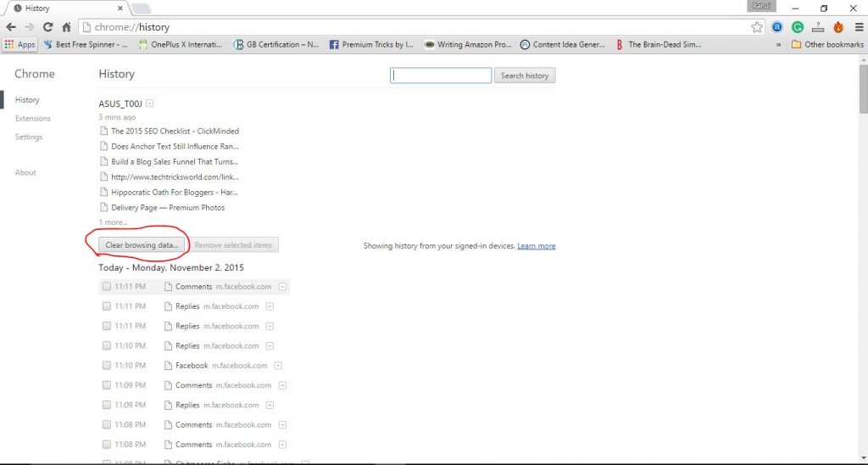
Task: Open 'Hippocratic Oath For Bloggers' entry
Action: click(x=175, y=193)
